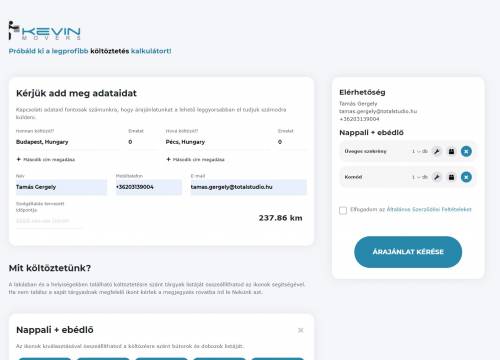This screenshot has width=500, height=360.
Task: Click the Kevin Movers logo
Action: [45, 31]
